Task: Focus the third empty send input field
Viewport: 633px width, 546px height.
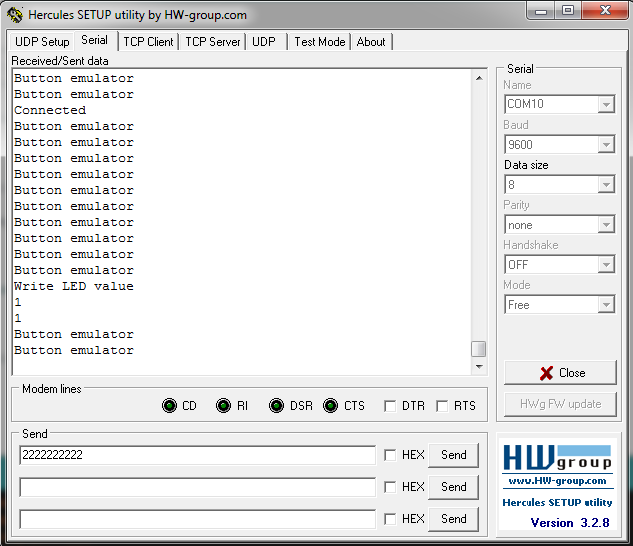Action: (x=197, y=519)
